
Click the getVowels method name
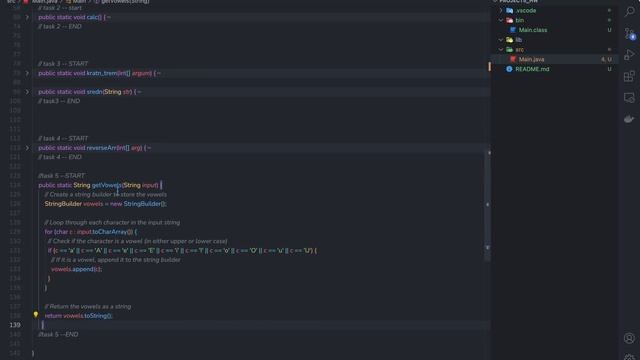[107, 185]
